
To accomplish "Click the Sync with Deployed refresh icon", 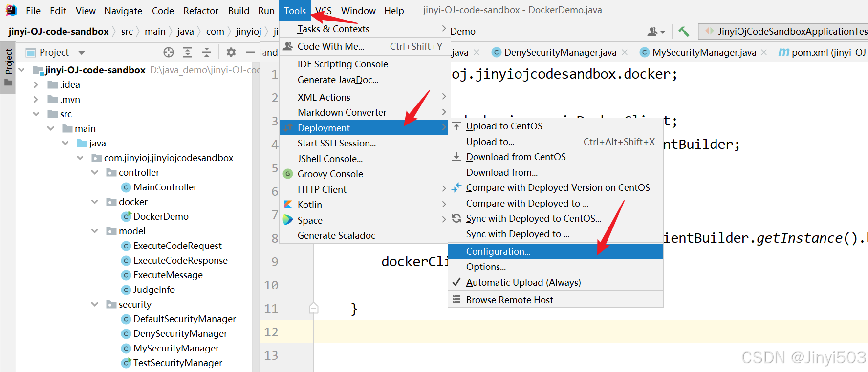I will [x=456, y=218].
